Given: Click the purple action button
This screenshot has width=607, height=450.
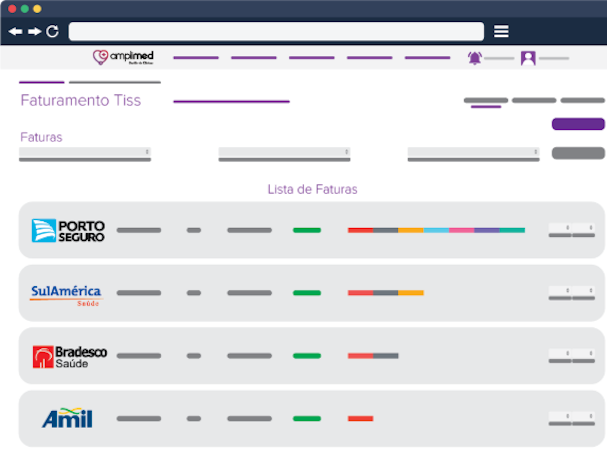Looking at the screenshot, I should (578, 124).
